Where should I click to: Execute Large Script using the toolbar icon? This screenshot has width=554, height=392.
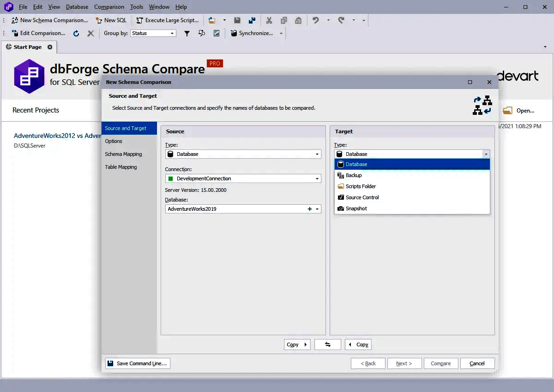click(167, 20)
